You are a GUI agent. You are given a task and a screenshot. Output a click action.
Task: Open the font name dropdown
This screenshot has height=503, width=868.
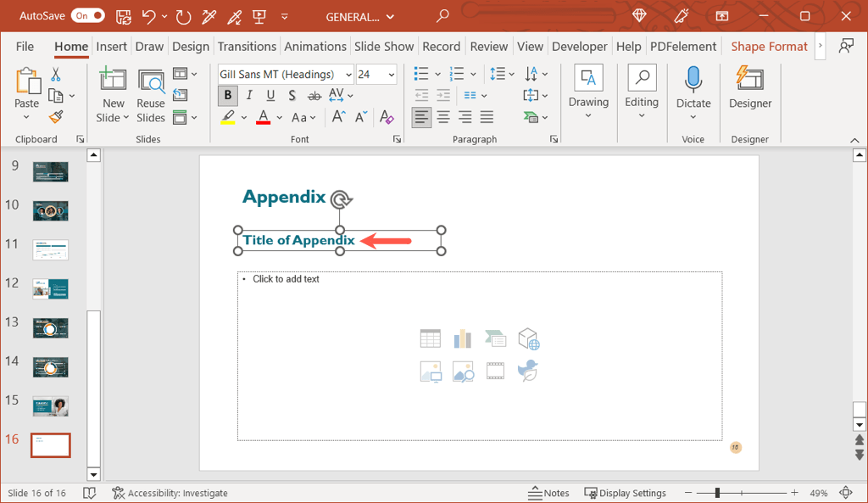pos(348,75)
